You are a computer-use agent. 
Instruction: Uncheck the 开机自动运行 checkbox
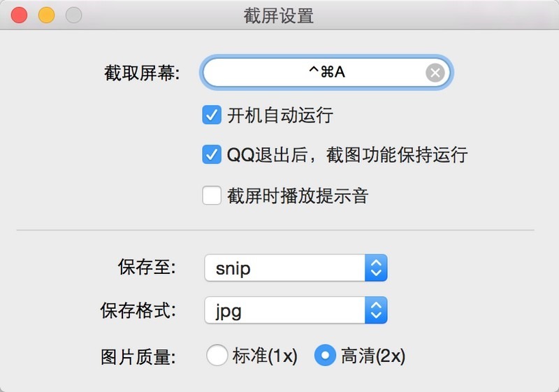click(x=212, y=115)
